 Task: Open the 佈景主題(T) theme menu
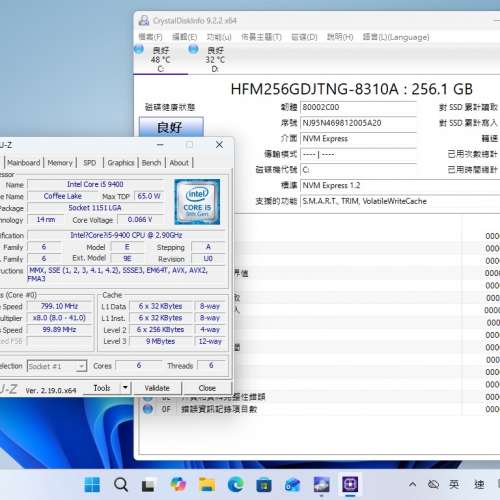pyautogui.click(x=261, y=37)
